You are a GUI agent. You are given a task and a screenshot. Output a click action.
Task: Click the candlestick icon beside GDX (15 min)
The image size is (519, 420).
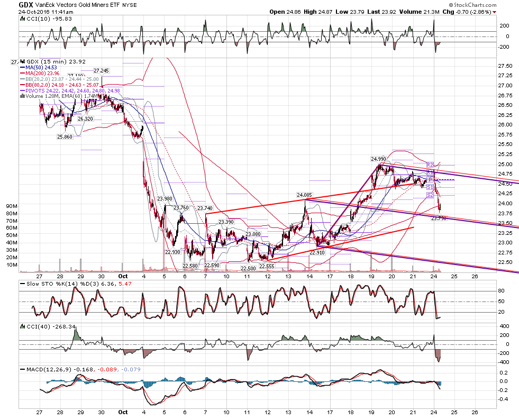tap(23, 61)
